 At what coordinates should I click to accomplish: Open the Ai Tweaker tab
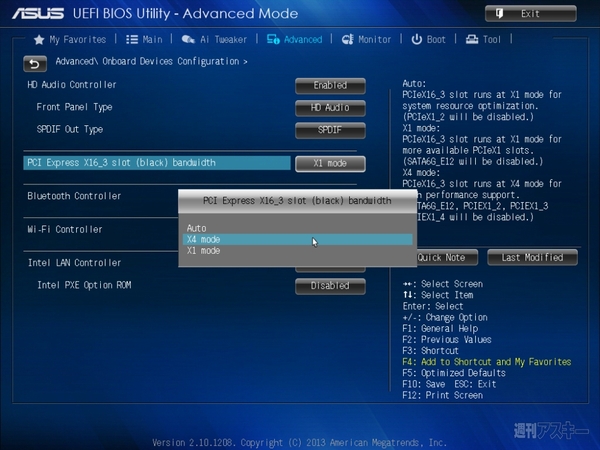point(223,39)
